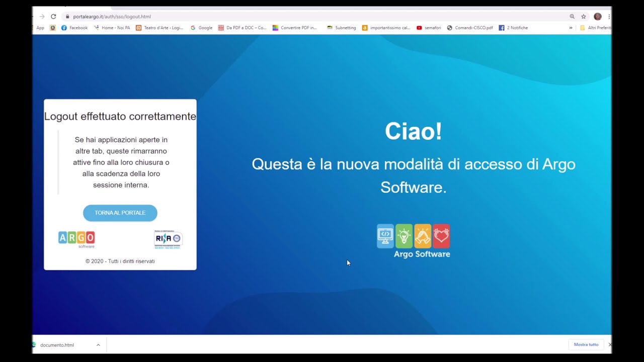Open the Comandi-CISCO.pdf bookmark
This screenshot has height=362, width=644.
(x=470, y=28)
